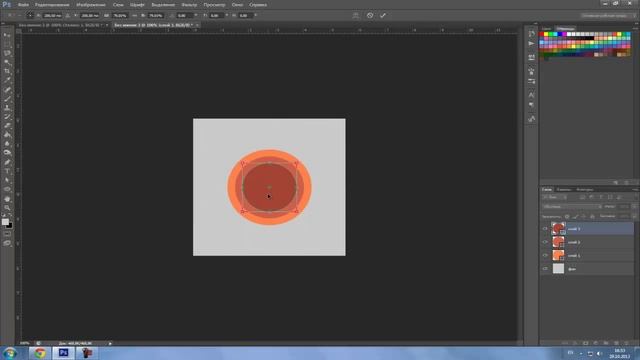This screenshot has height=360, width=640.
Task: Select the Blur tool
Action: [x=7, y=144]
